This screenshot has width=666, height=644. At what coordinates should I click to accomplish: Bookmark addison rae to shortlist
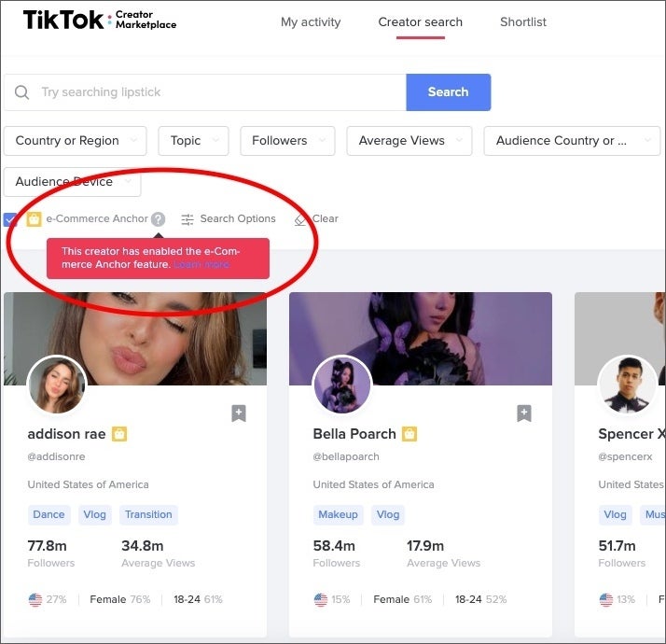(x=239, y=413)
